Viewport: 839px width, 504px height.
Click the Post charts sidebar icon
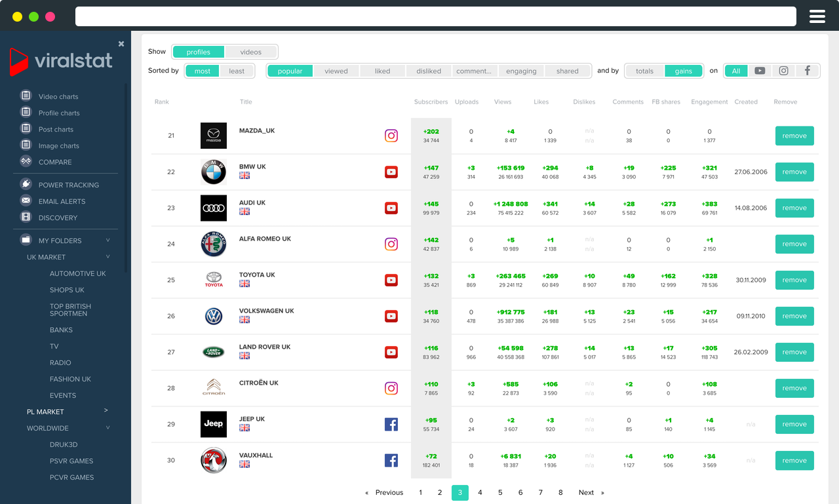point(26,128)
